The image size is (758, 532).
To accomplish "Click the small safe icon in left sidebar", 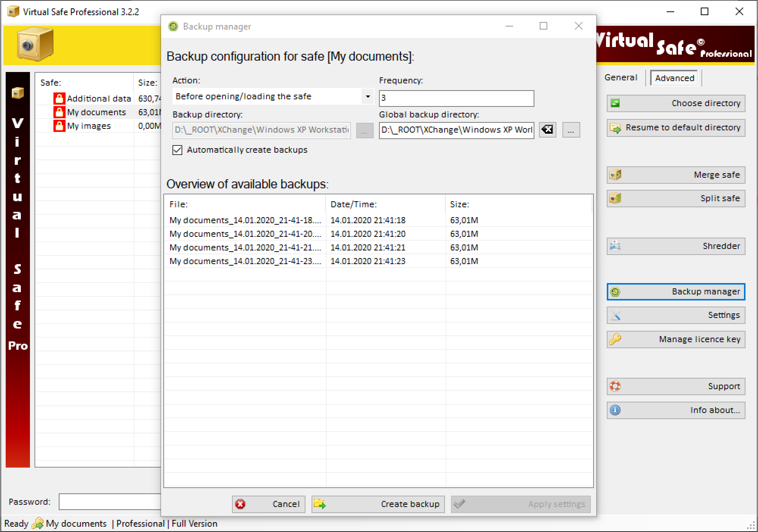I will (17, 93).
